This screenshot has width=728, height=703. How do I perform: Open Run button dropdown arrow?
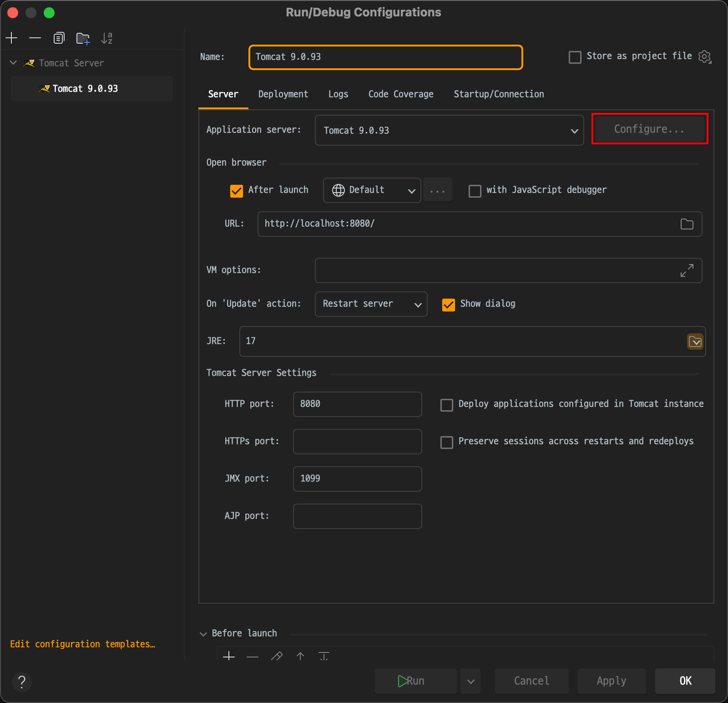click(x=470, y=681)
